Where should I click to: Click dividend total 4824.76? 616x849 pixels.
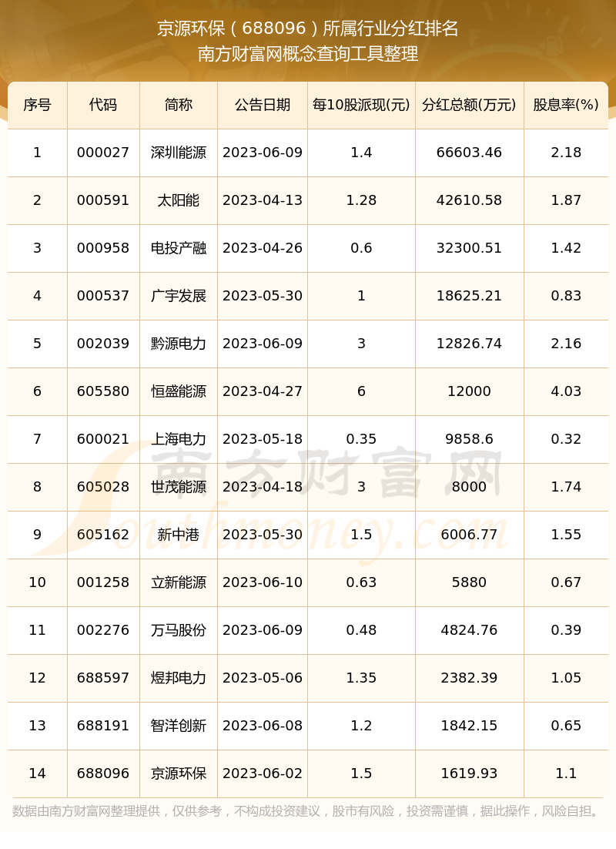point(469,630)
